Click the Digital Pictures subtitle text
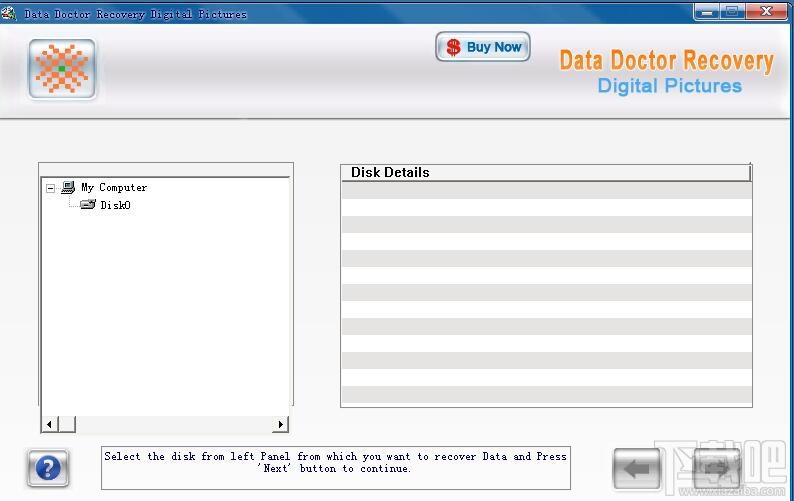This screenshot has width=794, height=501. 669,86
